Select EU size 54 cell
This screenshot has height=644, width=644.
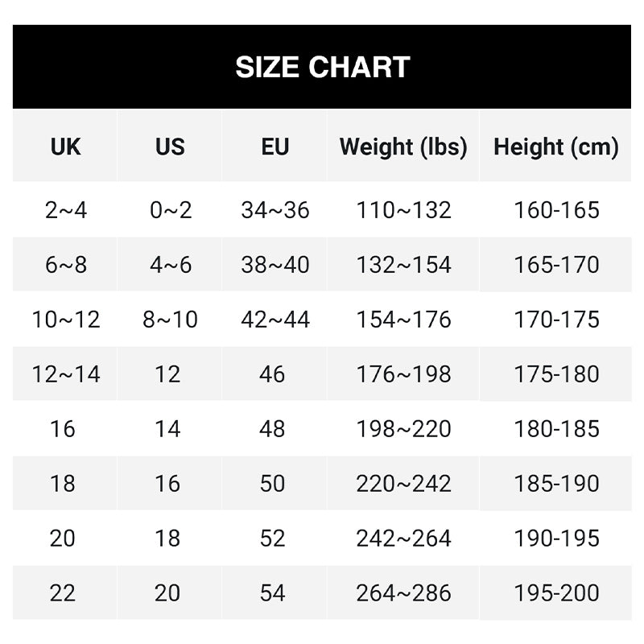pyautogui.click(x=273, y=593)
